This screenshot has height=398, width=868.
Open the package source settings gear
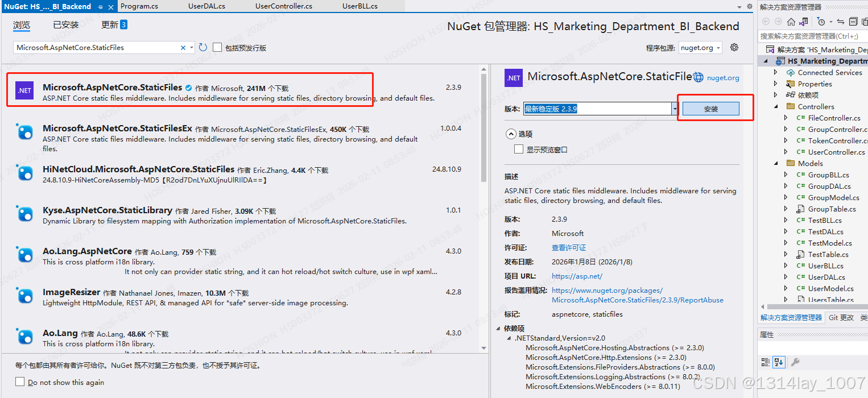coord(734,47)
